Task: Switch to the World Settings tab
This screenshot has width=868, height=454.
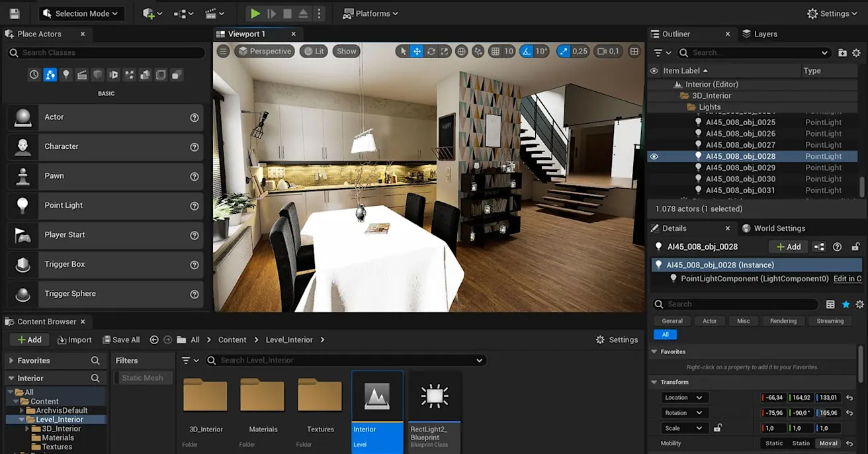Action: click(x=773, y=228)
